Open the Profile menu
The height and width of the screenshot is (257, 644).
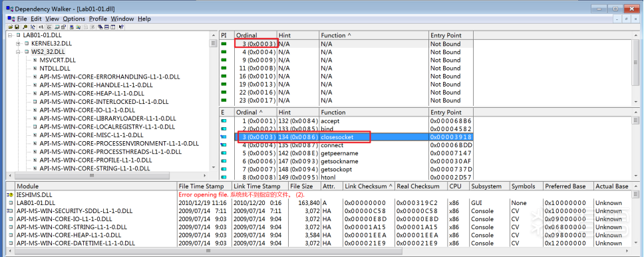pos(98,19)
